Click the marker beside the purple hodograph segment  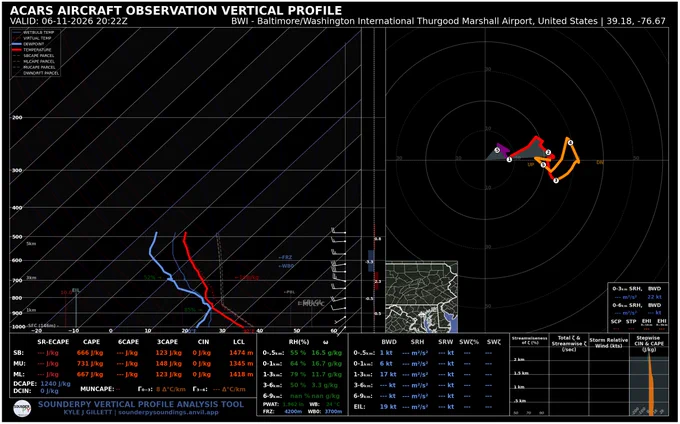pos(497,150)
